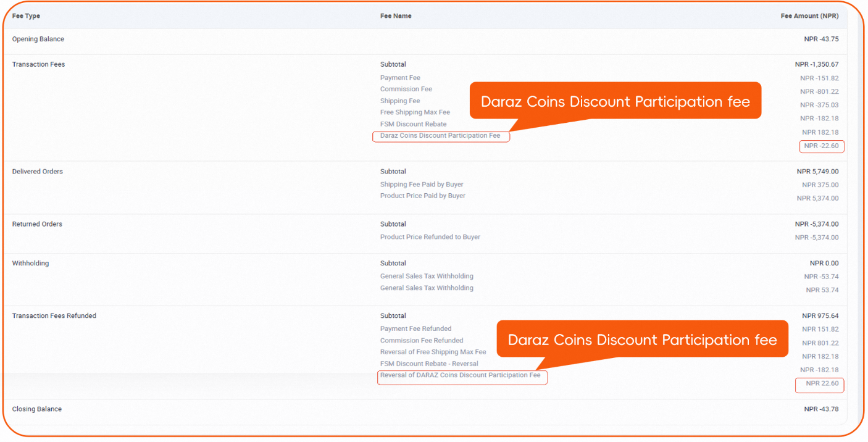Click the FSM Discount Rebate entry
The width and height of the screenshot is (868, 442).
[x=413, y=124]
